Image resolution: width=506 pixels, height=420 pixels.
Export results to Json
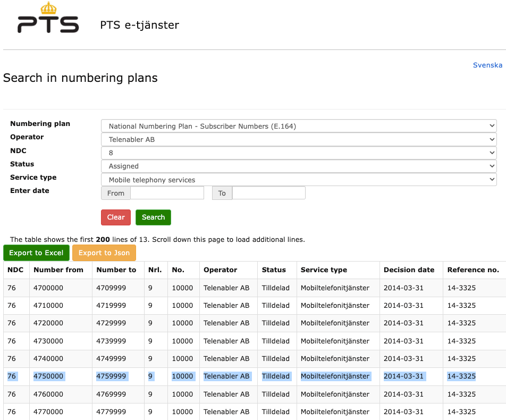click(x=104, y=253)
